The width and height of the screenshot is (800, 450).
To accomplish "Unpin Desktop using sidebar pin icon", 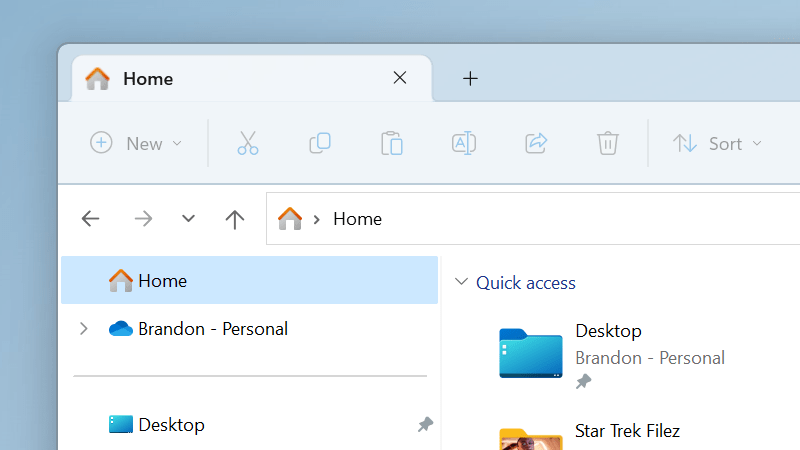I will tap(425, 424).
